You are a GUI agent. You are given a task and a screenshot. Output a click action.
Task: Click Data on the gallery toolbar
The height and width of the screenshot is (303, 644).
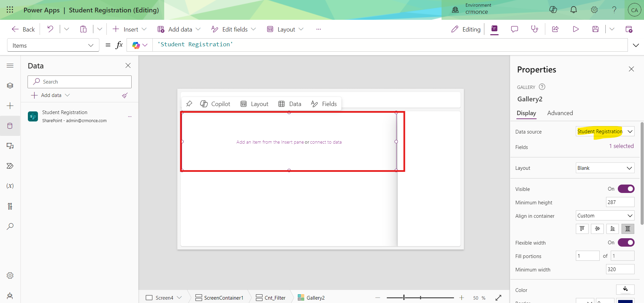pyautogui.click(x=290, y=104)
